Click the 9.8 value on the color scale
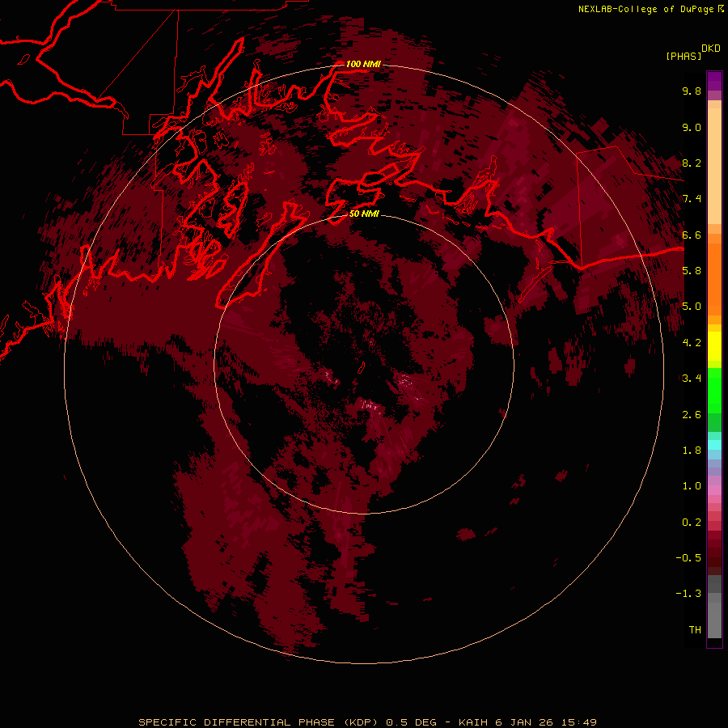The image size is (728, 728). click(692, 91)
